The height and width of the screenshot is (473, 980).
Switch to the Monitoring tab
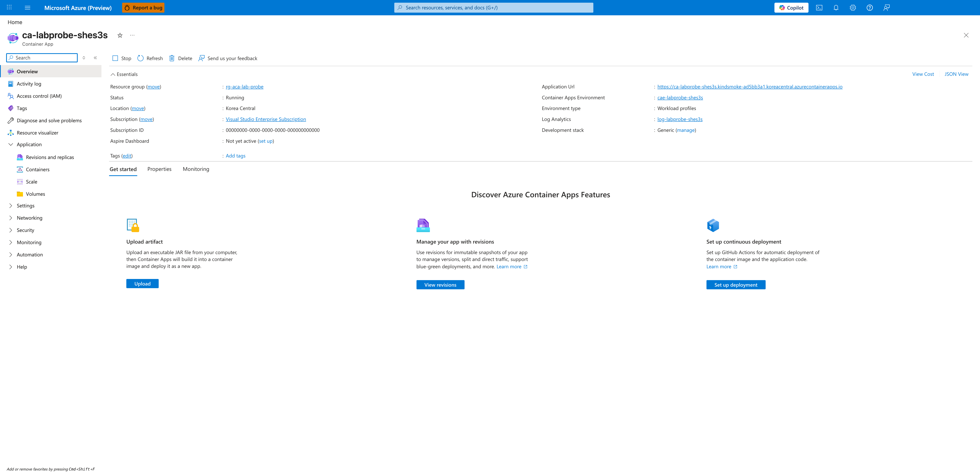coord(196,169)
